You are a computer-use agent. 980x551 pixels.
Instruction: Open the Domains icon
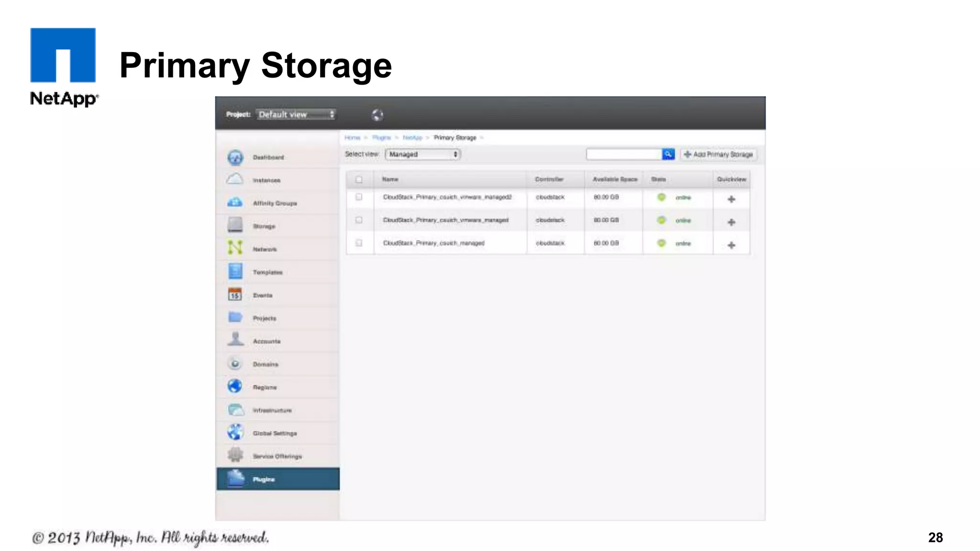tap(235, 364)
